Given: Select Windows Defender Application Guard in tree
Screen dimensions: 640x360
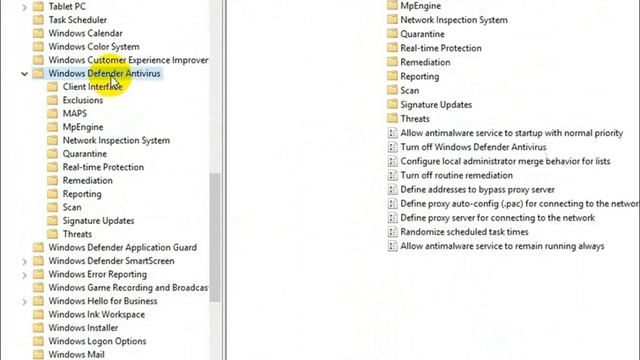Looking at the screenshot, I should point(122,248).
